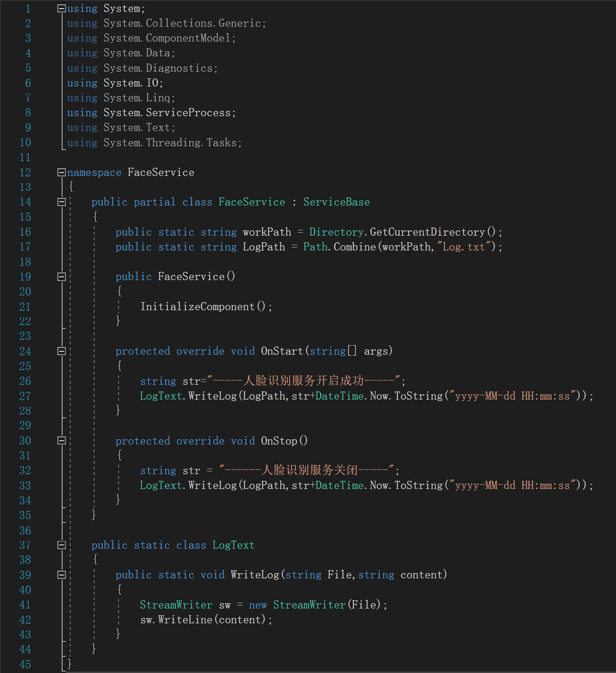Click on System.Threading.Tasks text

(170, 142)
